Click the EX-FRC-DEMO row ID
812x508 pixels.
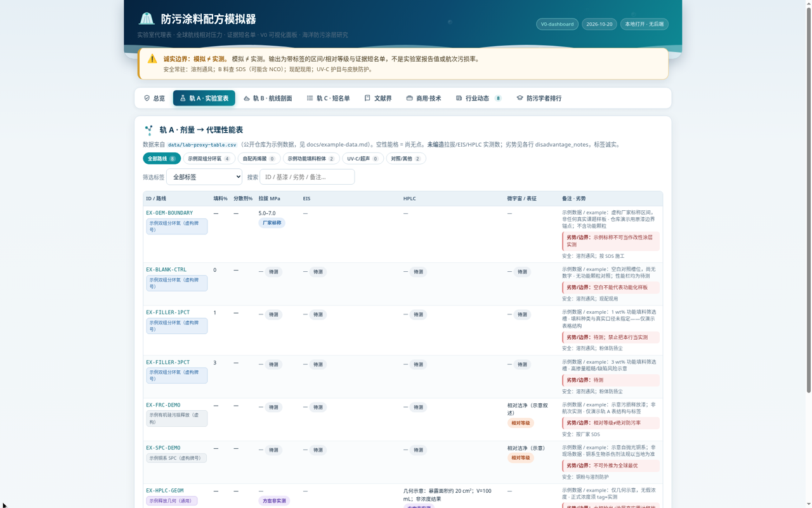coord(163,405)
